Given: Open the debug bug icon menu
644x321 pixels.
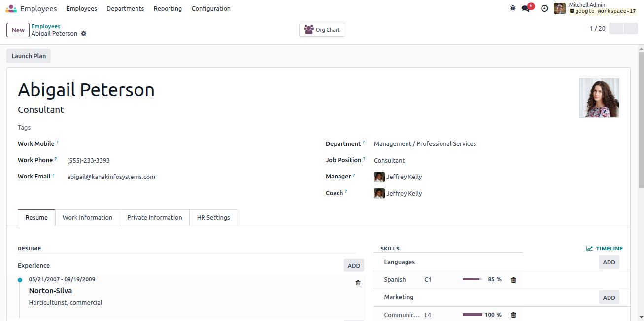Looking at the screenshot, I should 513,8.
